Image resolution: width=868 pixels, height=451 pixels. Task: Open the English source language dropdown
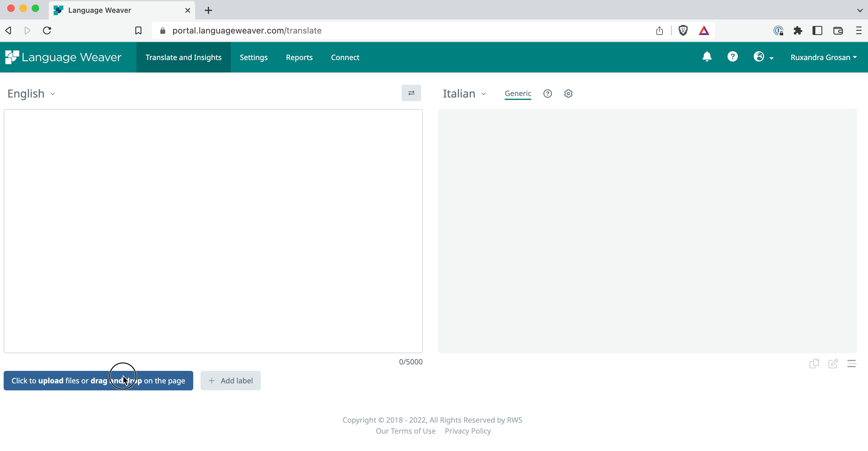point(31,94)
